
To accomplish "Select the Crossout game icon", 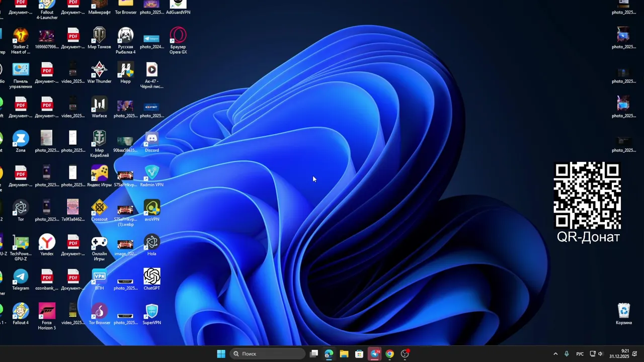I will point(99,211).
